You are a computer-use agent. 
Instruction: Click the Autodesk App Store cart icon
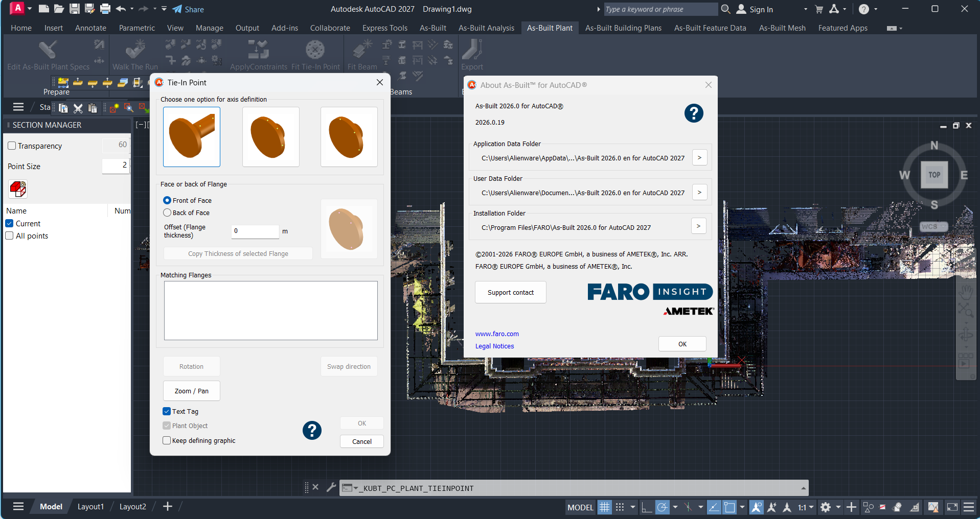click(x=819, y=9)
